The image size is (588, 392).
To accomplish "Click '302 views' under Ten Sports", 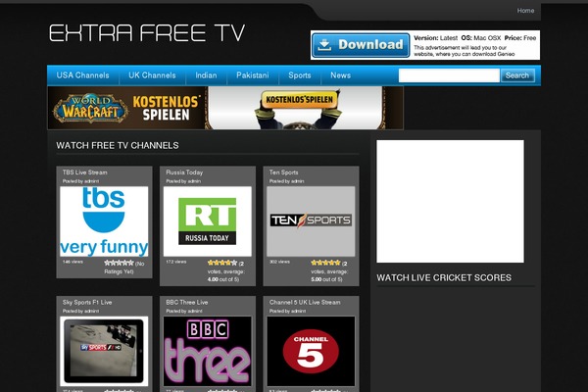I will point(279,262).
